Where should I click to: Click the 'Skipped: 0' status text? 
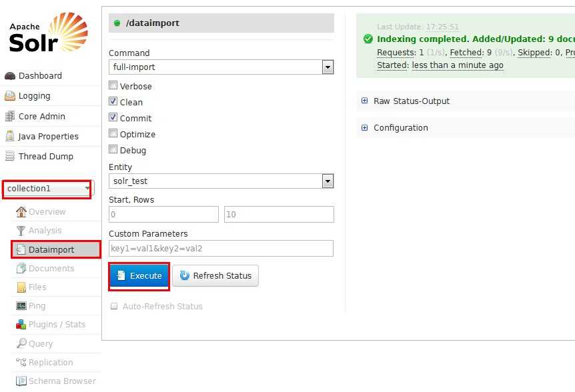pyautogui.click(x=539, y=53)
